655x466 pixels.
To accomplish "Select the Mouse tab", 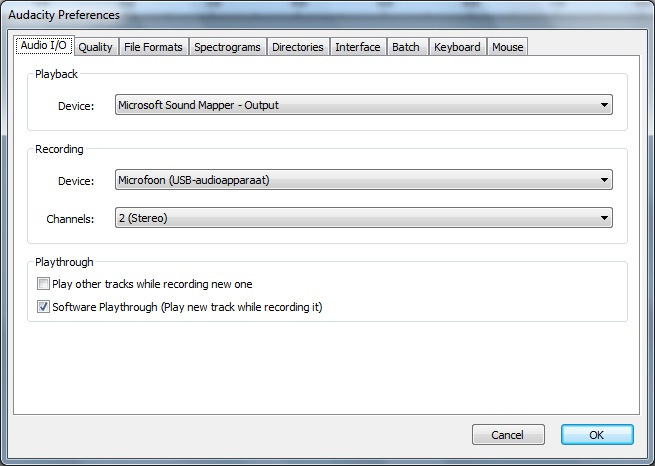I will coord(508,47).
